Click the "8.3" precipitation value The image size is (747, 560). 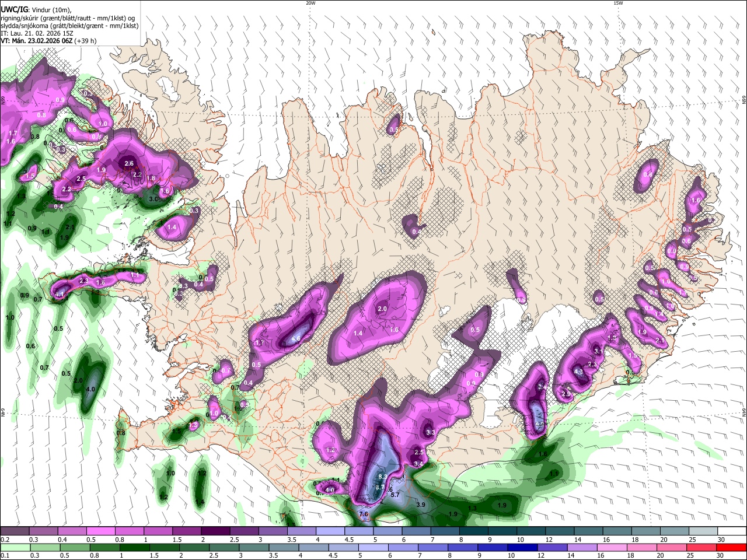[383, 477]
